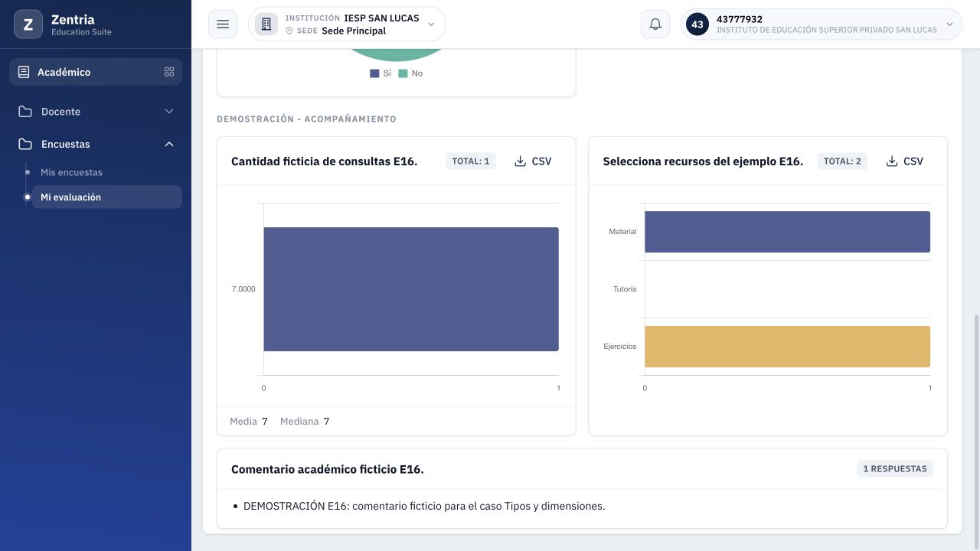Open the institution selector dropdown arrow

[431, 24]
